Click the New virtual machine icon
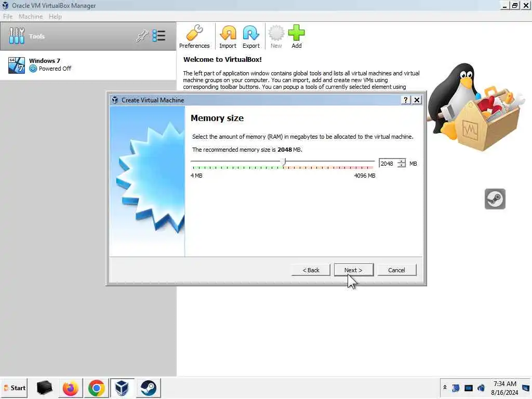 tap(276, 37)
